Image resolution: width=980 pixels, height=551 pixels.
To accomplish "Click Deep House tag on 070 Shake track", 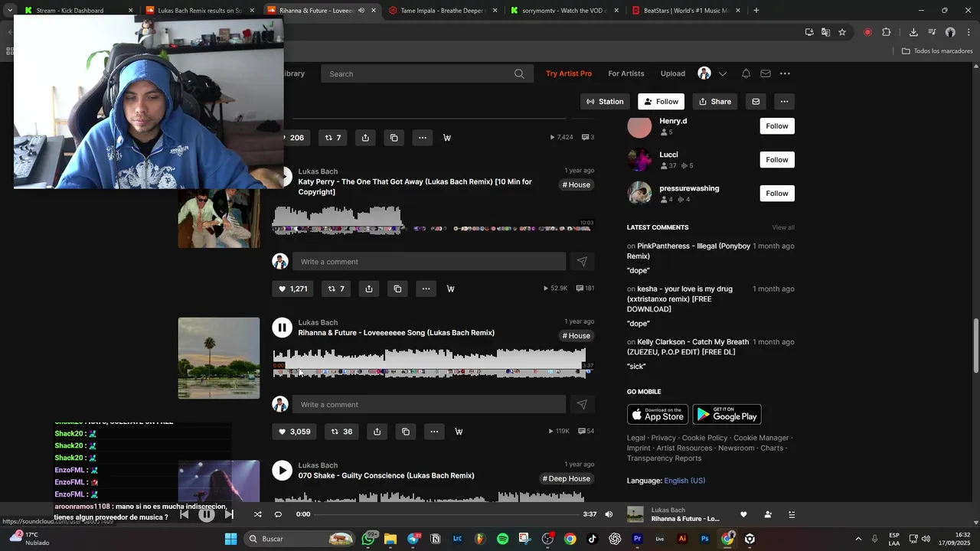I will pos(567,479).
